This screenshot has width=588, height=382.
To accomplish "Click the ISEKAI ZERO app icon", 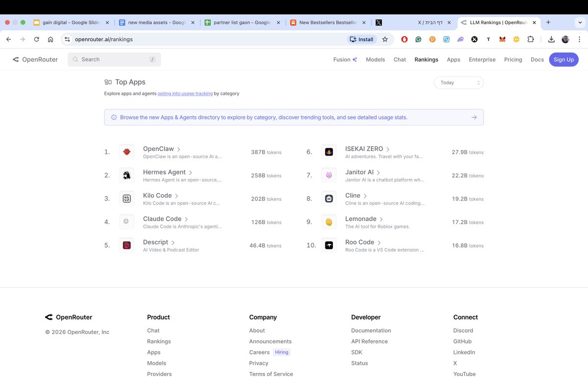I will coord(329,152).
